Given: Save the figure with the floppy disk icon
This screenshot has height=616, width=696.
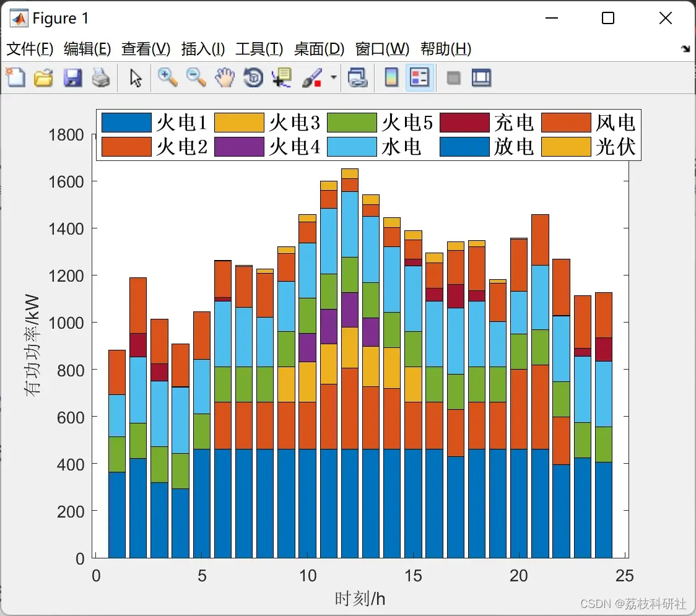Looking at the screenshot, I should (72, 77).
